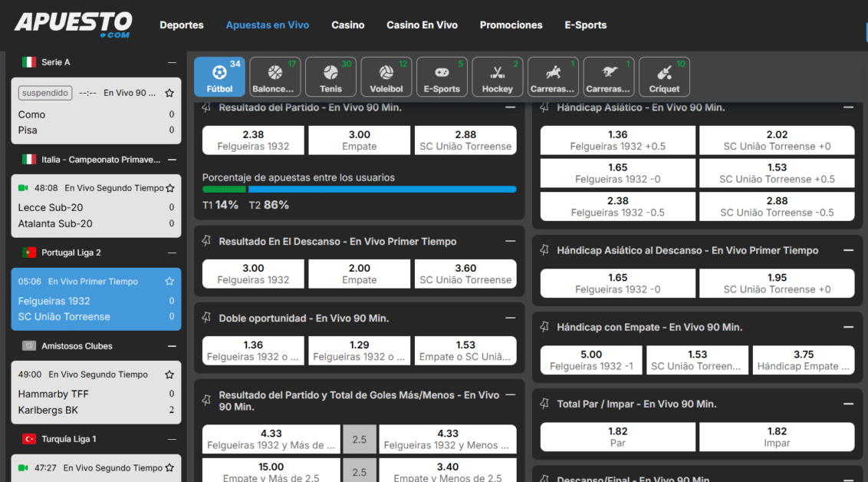Pin the Hándicap con Empate market
This screenshot has height=482, width=868.
click(x=544, y=328)
